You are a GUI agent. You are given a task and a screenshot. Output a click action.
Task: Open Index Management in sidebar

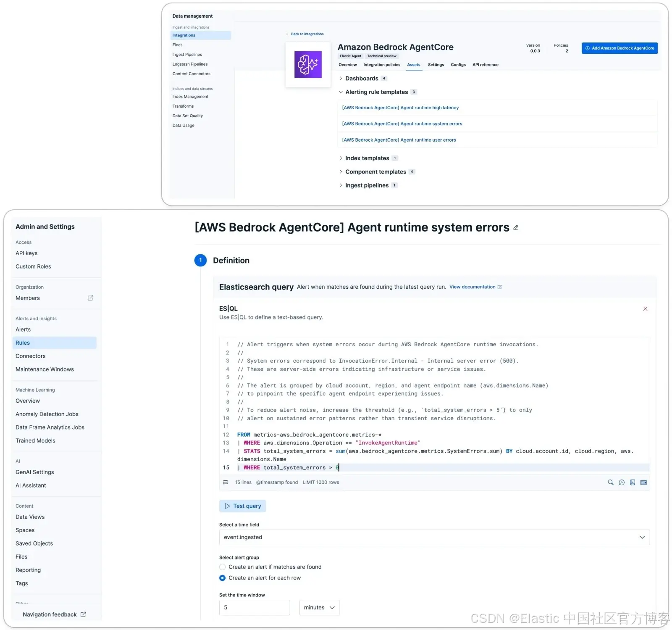pyautogui.click(x=190, y=97)
